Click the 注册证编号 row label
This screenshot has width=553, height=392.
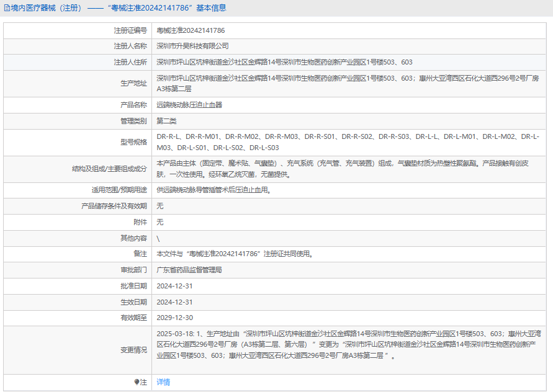(130, 30)
